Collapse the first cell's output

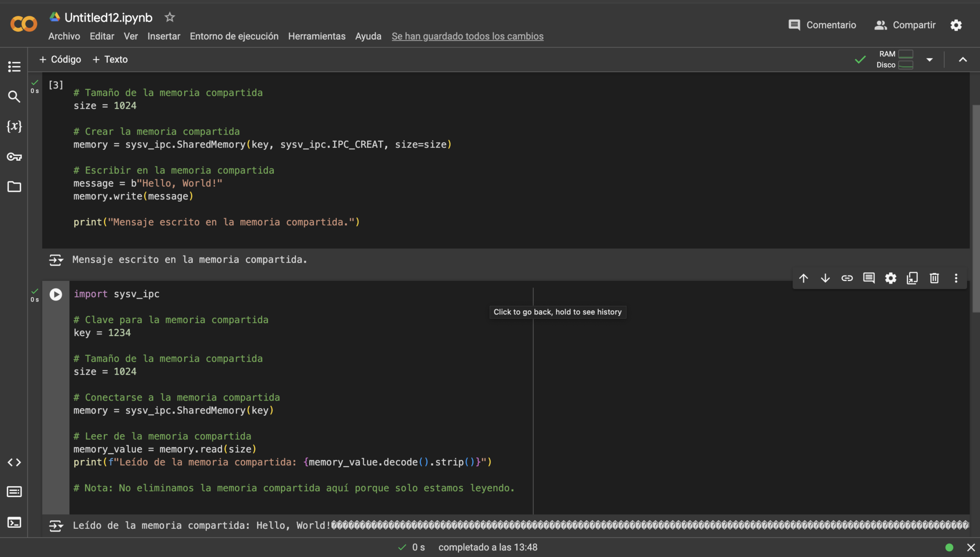(x=56, y=260)
